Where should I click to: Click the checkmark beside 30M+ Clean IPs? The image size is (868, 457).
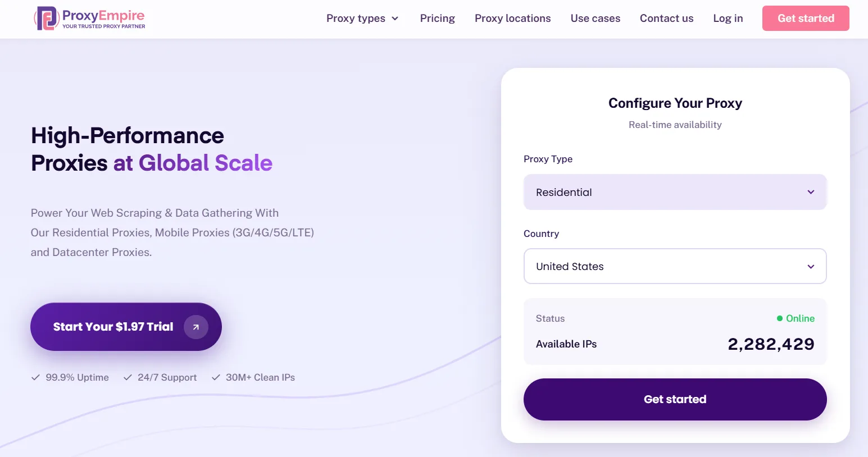click(216, 377)
